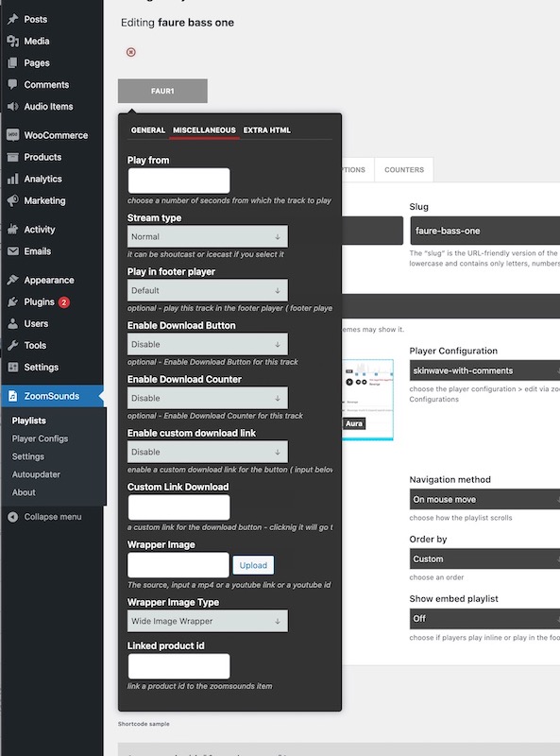The width and height of the screenshot is (560, 756).
Task: Open Player Configs submenu item
Action: pyautogui.click(x=40, y=438)
